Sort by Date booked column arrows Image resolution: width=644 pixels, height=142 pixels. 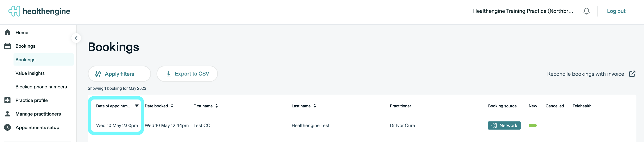[172, 106]
